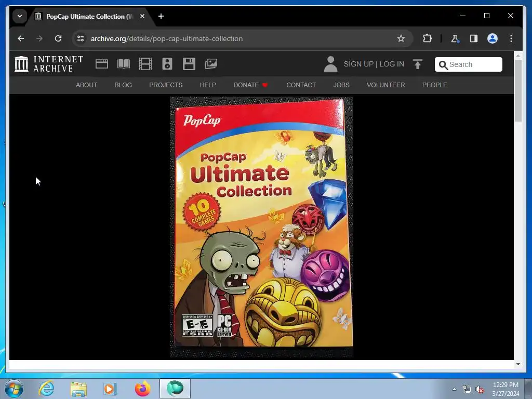532x399 pixels.
Task: Expand the tab search dropdown arrow
Action: click(x=20, y=16)
